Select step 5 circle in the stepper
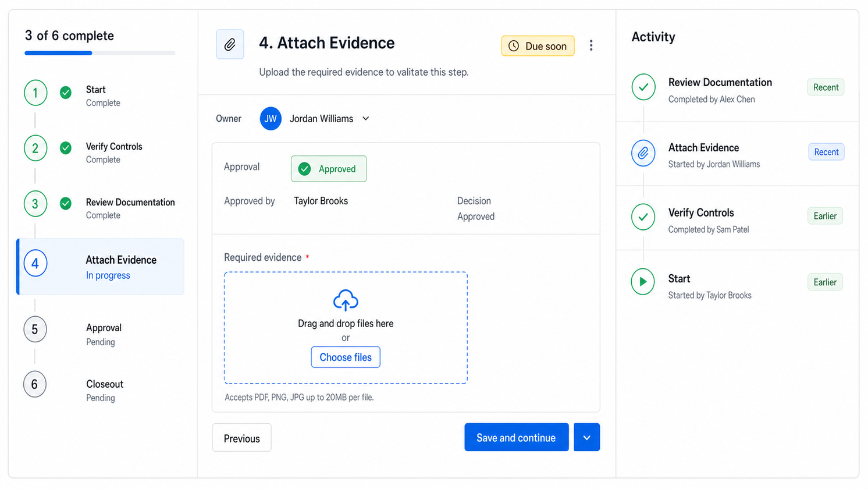Viewport: 868px width, 489px height. [x=35, y=329]
